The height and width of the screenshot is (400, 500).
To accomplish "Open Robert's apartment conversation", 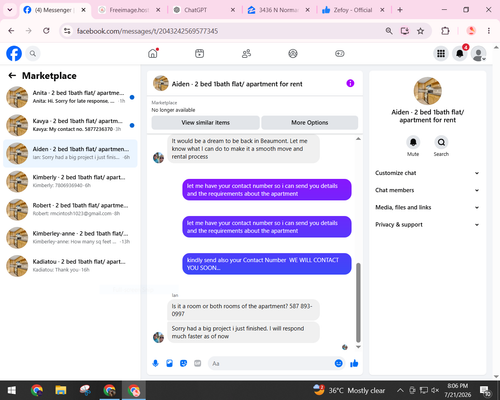I will [70, 209].
